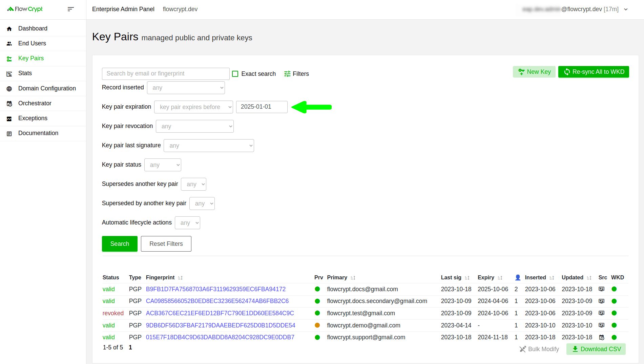This screenshot has width=644, height=364.
Task: Open the Key pair last signature dropdown
Action: (209, 146)
